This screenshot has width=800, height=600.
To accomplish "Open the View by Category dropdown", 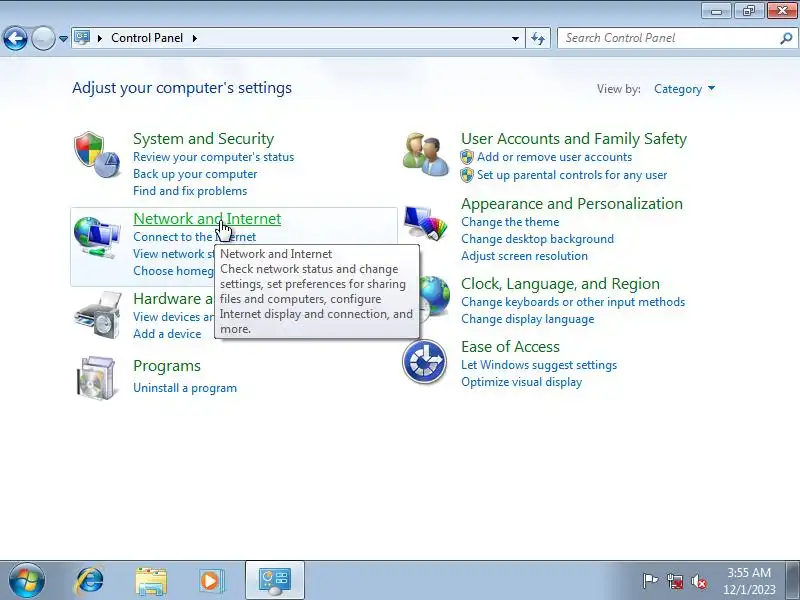I will coord(684,89).
